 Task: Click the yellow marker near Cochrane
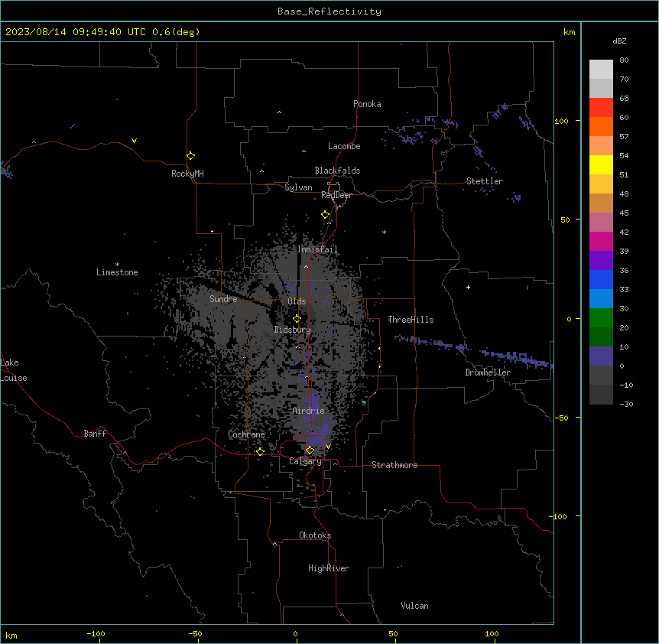[261, 452]
